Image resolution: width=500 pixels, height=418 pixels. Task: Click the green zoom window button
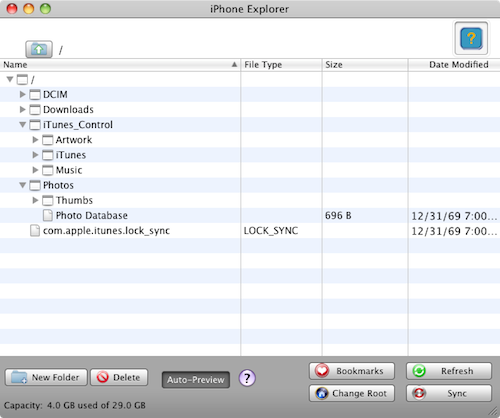pos(45,9)
